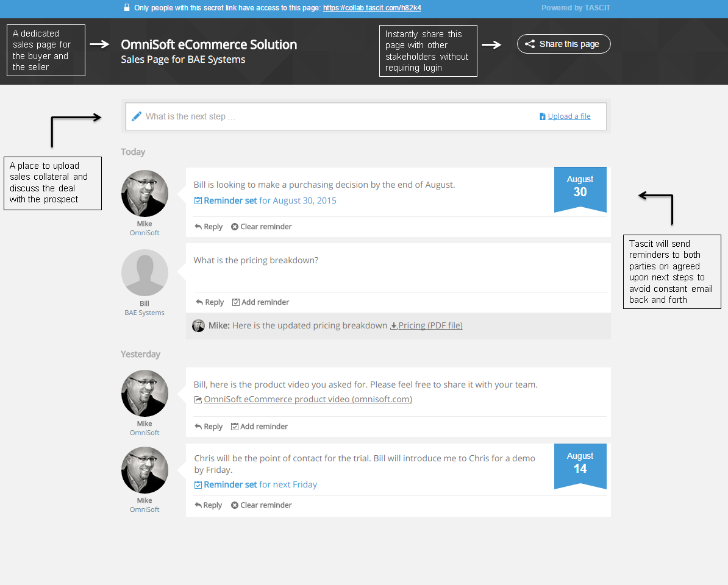Click the Yesterday section heading
The width and height of the screenshot is (728, 585).
tap(140, 354)
